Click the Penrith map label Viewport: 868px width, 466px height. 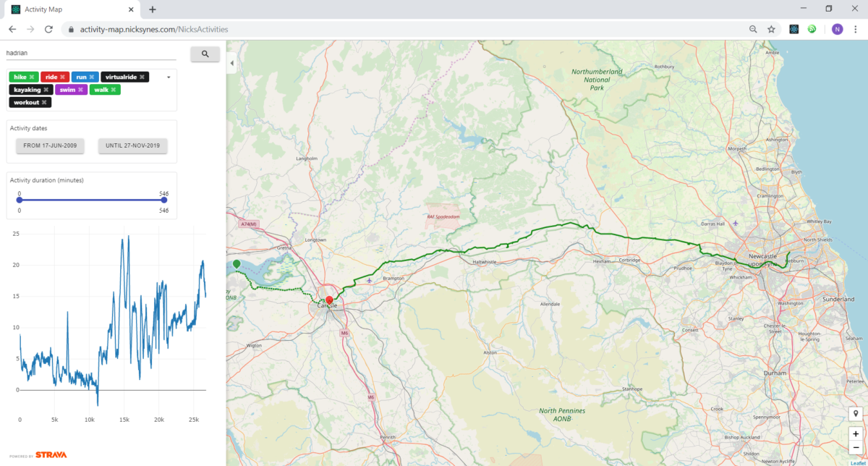click(x=388, y=438)
